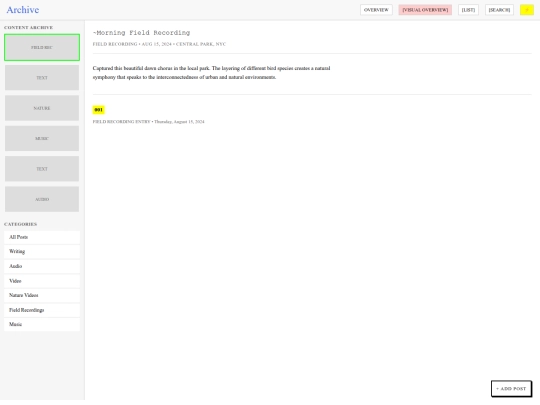Open the Search tab
Screen dimensions: 540x405
499,10
